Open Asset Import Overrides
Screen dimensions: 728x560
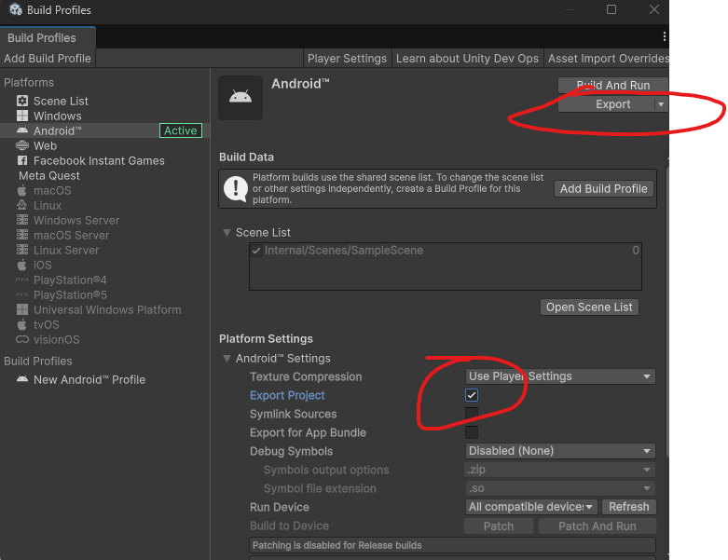point(607,59)
